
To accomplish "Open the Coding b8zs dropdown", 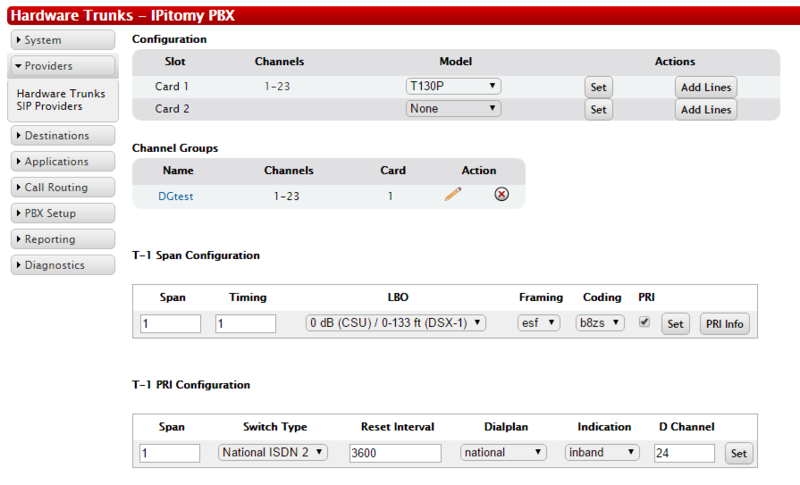I will (x=600, y=323).
